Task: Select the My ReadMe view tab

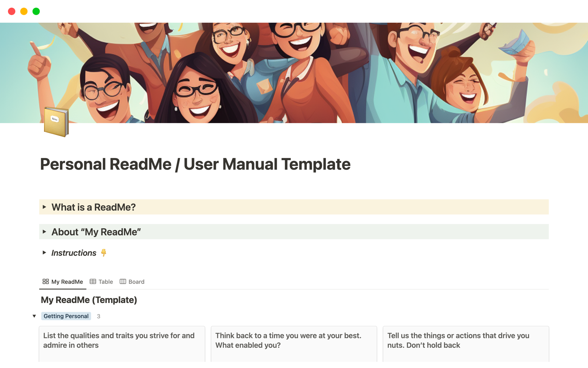Action: [x=67, y=282]
